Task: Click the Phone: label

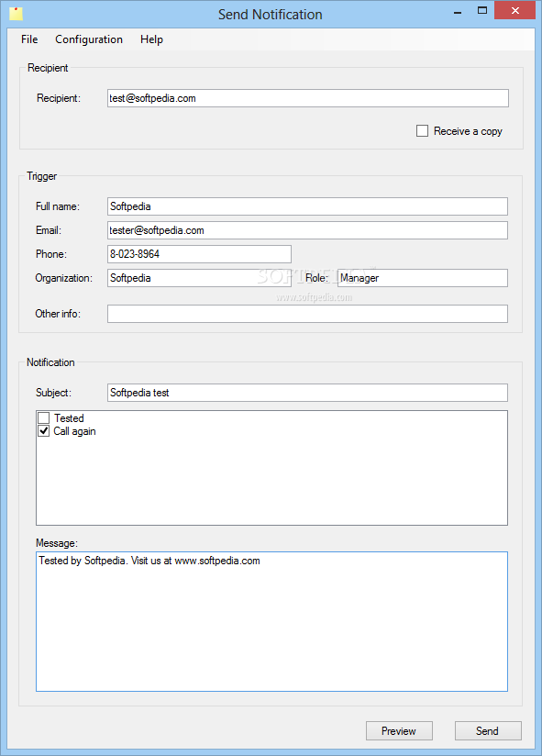Action: pyautogui.click(x=51, y=254)
